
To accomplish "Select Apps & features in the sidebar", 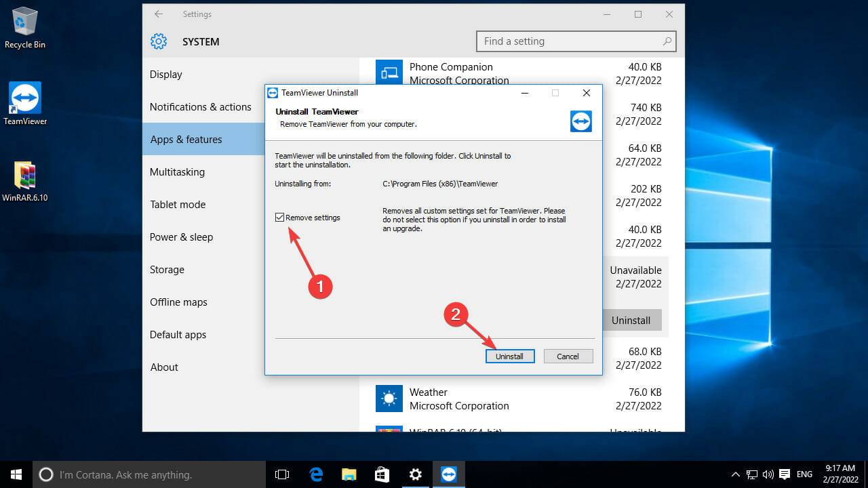I will [186, 139].
